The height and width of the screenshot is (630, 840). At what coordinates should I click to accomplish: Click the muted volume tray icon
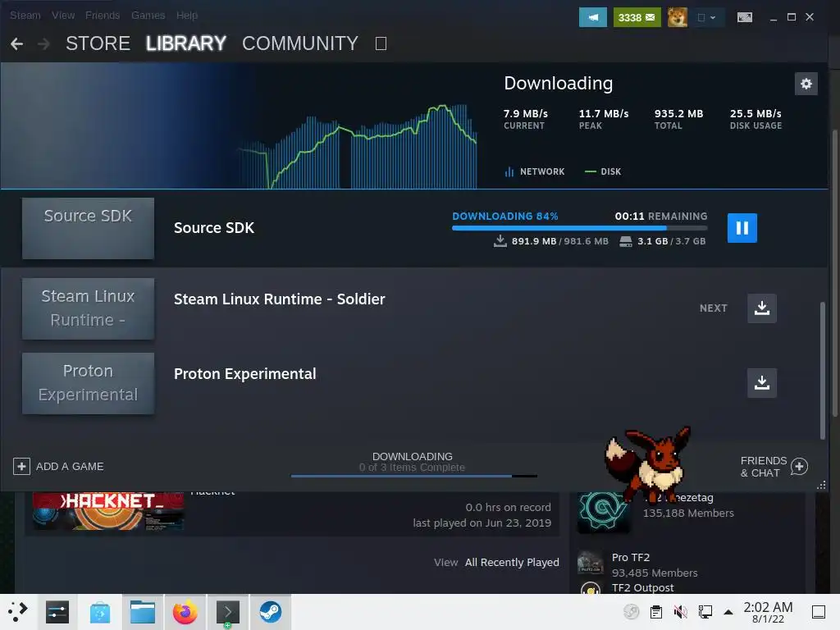(680, 612)
